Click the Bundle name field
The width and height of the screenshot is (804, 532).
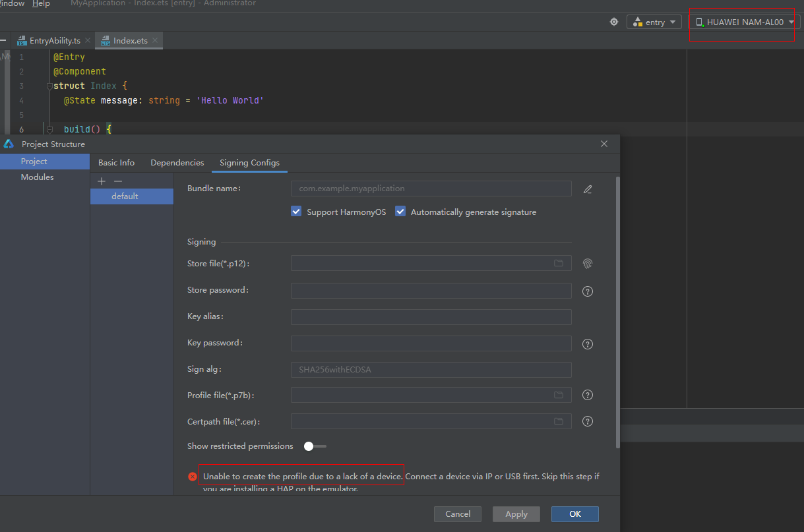[x=431, y=189]
